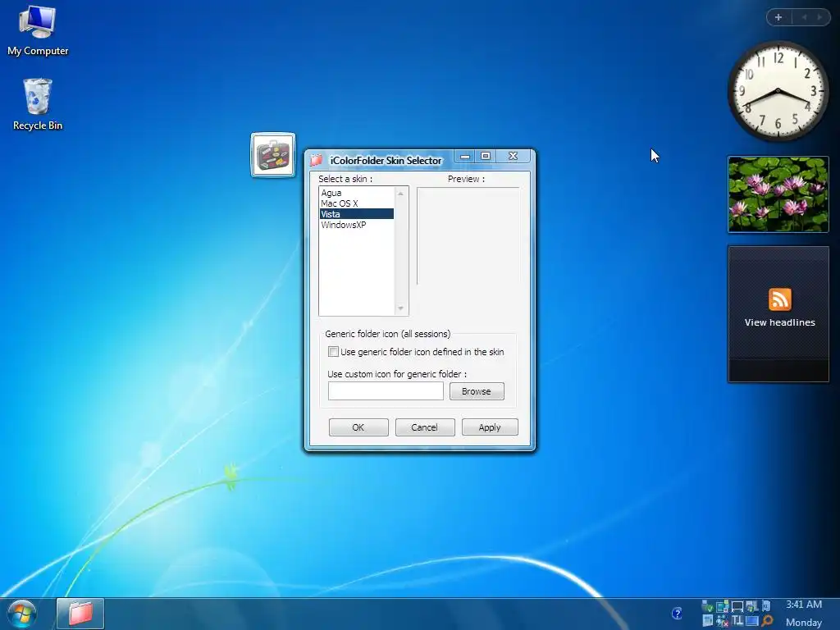The width and height of the screenshot is (840, 630).
Task: Click the Cancel button
Action: click(425, 427)
